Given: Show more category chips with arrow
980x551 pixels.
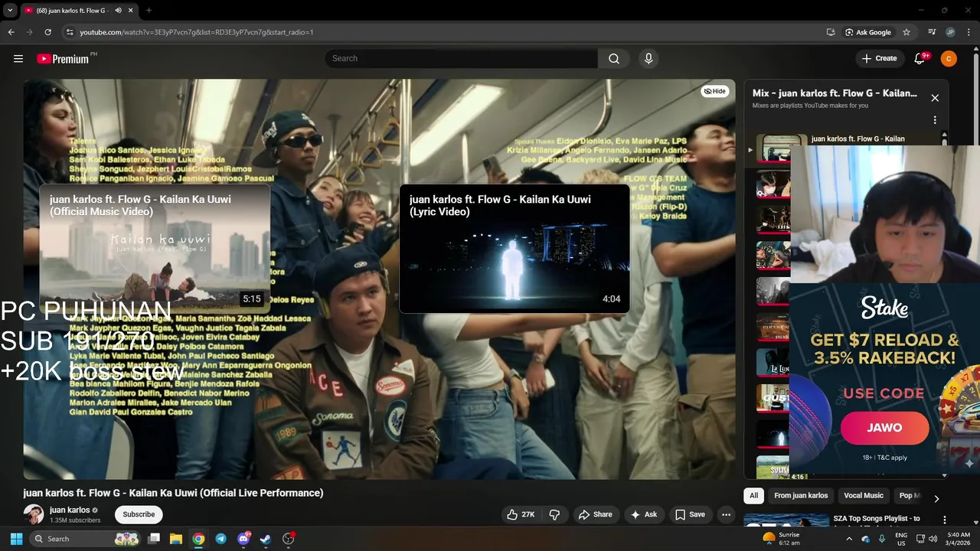Looking at the screenshot, I should click(936, 499).
